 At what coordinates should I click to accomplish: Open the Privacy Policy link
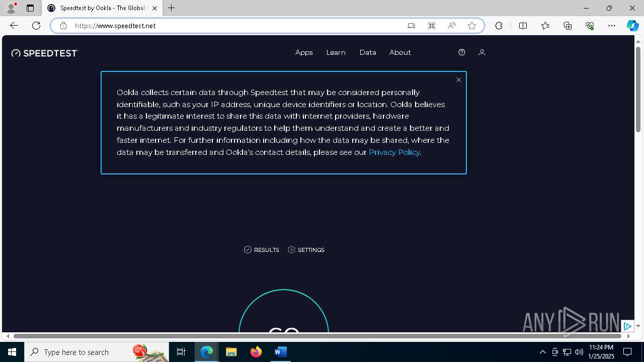point(394,152)
